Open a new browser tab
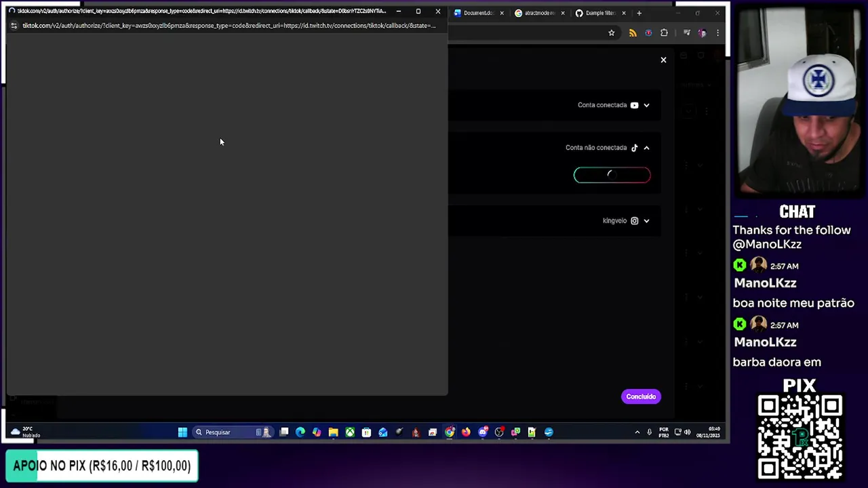 (x=639, y=13)
